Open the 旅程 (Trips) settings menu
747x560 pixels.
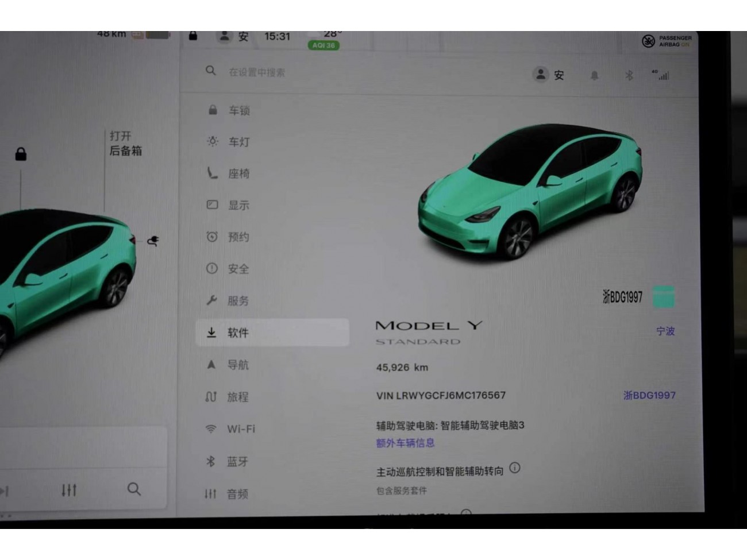272,397
